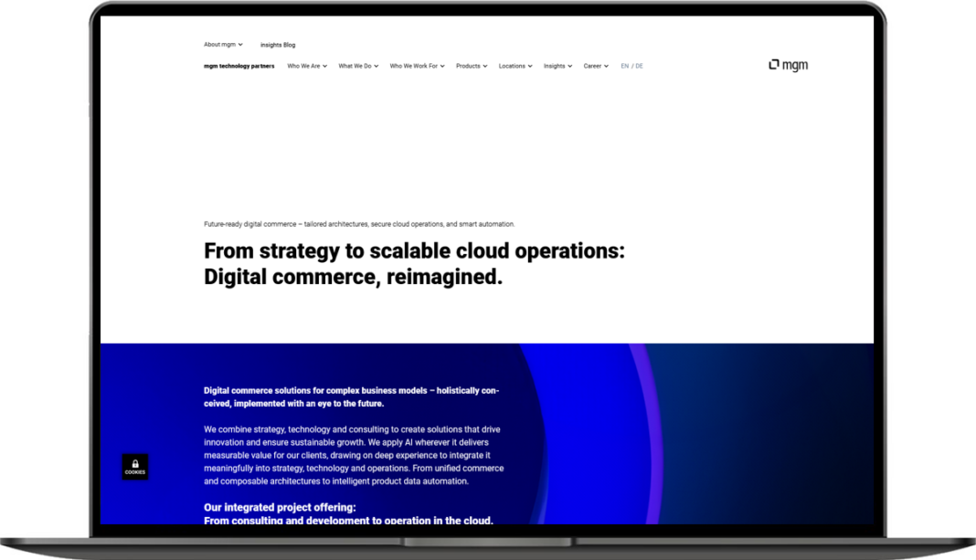976x560 pixels.
Task: Click the 'Our integrated project offering:' heading
Action: [x=281, y=507]
